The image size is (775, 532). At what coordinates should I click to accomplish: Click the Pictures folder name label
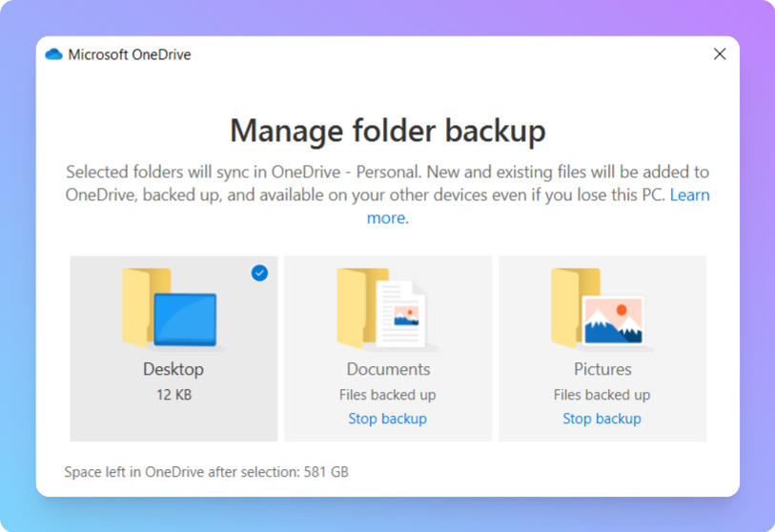point(602,369)
